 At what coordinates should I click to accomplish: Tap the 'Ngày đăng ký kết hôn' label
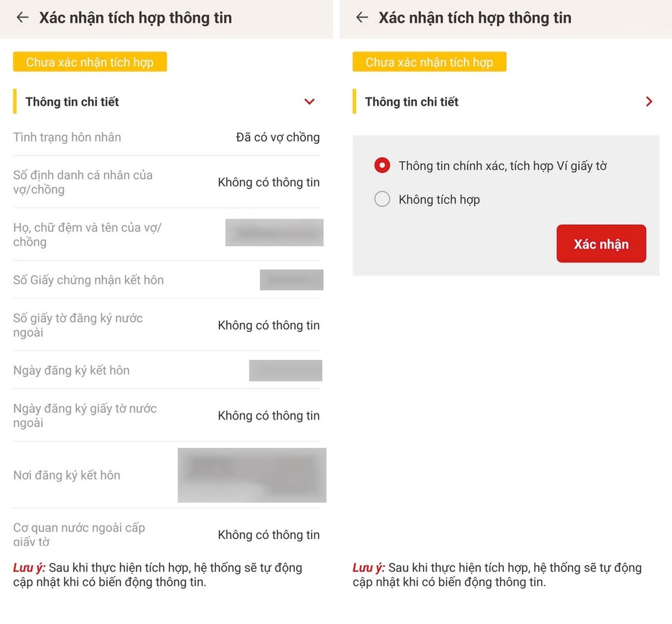click(x=71, y=370)
